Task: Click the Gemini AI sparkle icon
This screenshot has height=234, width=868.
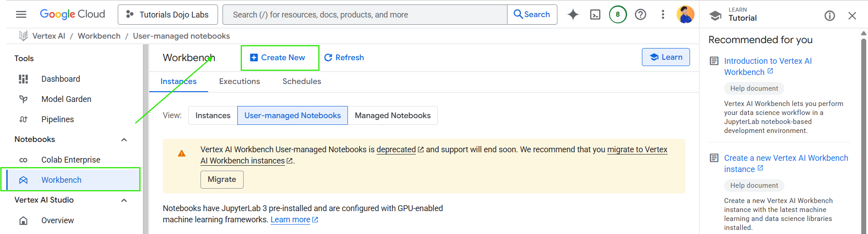Action: (573, 14)
